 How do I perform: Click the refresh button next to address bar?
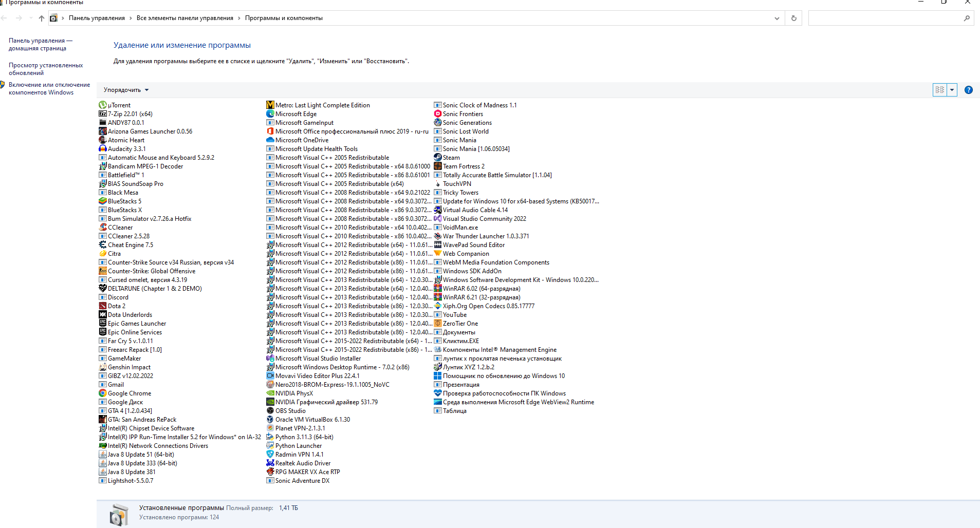click(794, 18)
